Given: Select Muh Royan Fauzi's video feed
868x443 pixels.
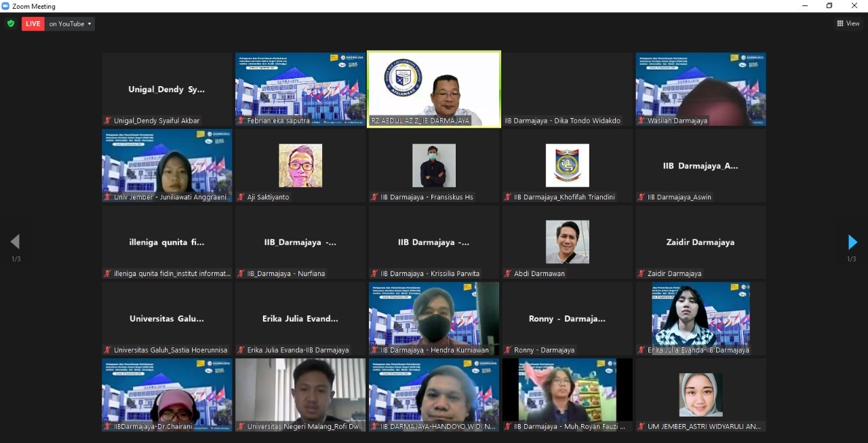Looking at the screenshot, I should [568, 395].
